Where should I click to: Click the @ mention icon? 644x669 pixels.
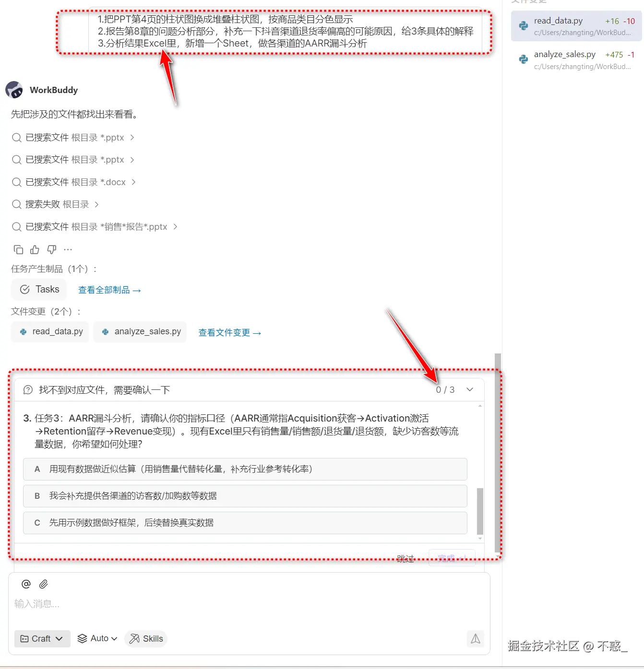click(x=26, y=584)
